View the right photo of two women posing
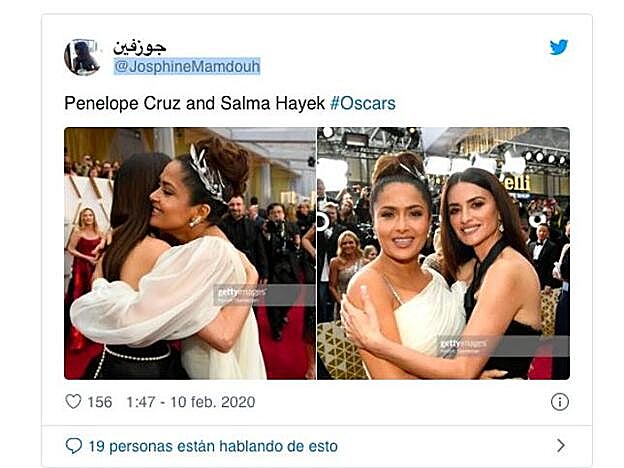This screenshot has height=468, width=624. click(x=443, y=253)
